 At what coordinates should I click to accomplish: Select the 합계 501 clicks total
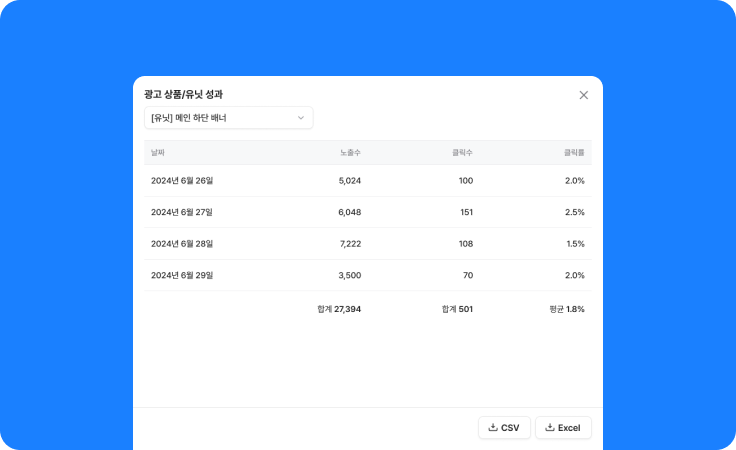(x=457, y=309)
